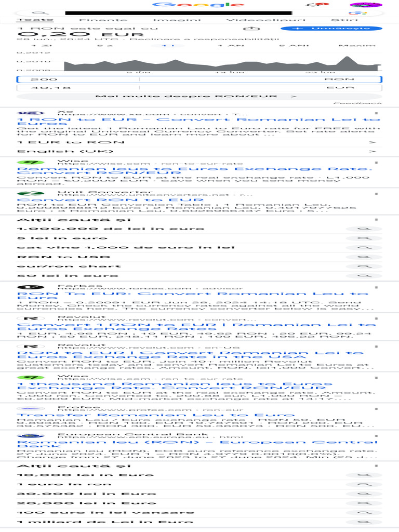This screenshot has height=532, width=399.
Task: Open the Imagini tab
Action: [177, 20]
